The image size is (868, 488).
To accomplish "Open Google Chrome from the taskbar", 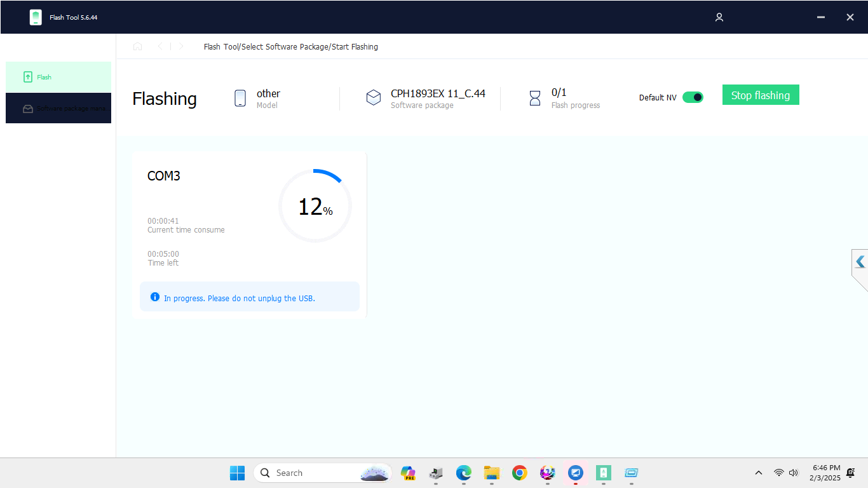I will 520,473.
